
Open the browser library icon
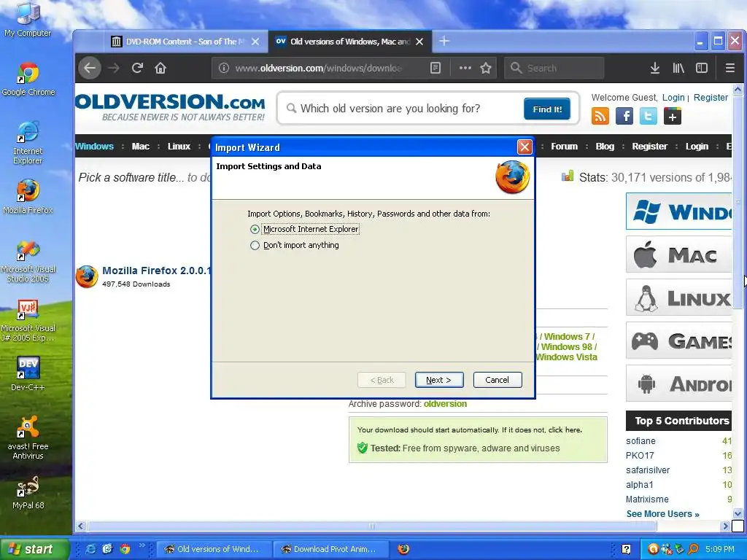(x=678, y=68)
